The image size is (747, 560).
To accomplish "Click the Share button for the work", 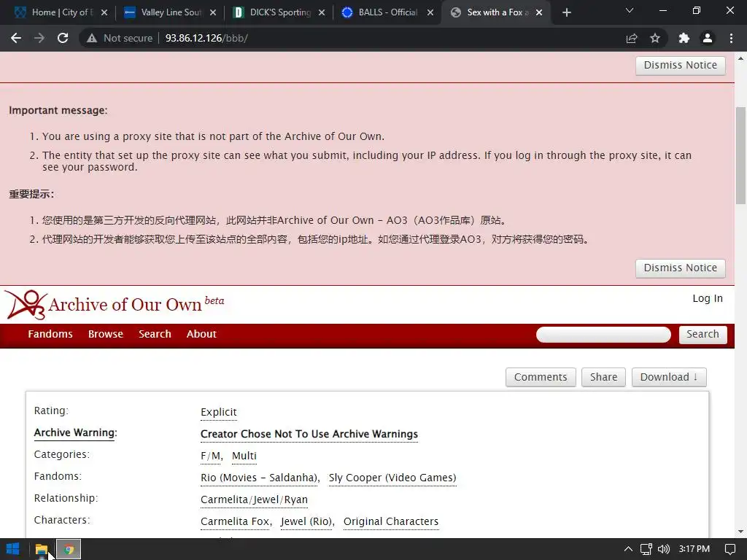I will 603,377.
